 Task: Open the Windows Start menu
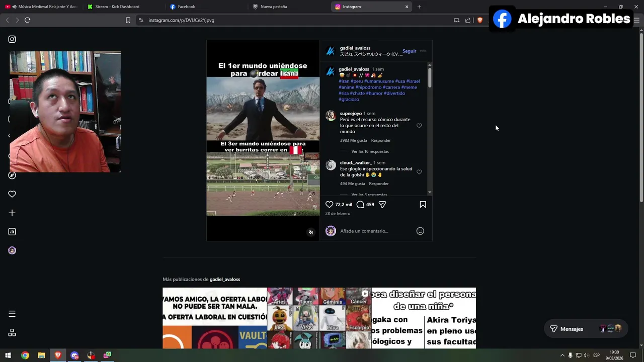click(x=8, y=355)
